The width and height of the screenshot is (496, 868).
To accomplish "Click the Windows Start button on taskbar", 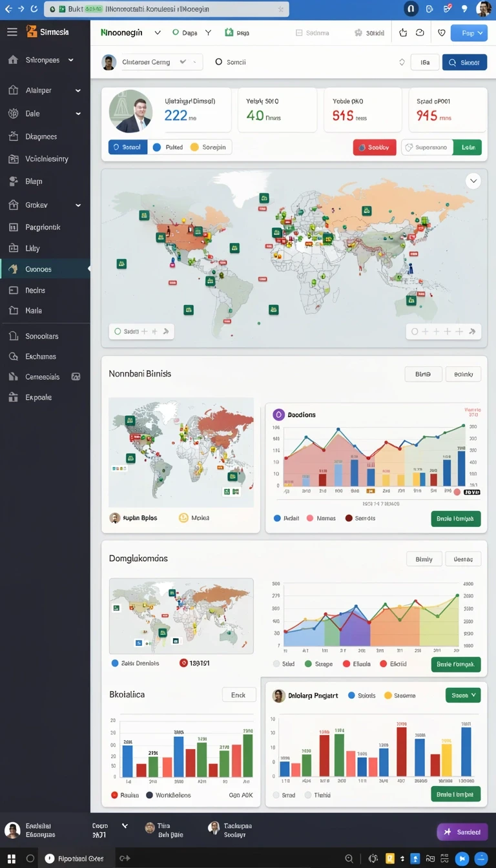I will click(11, 858).
